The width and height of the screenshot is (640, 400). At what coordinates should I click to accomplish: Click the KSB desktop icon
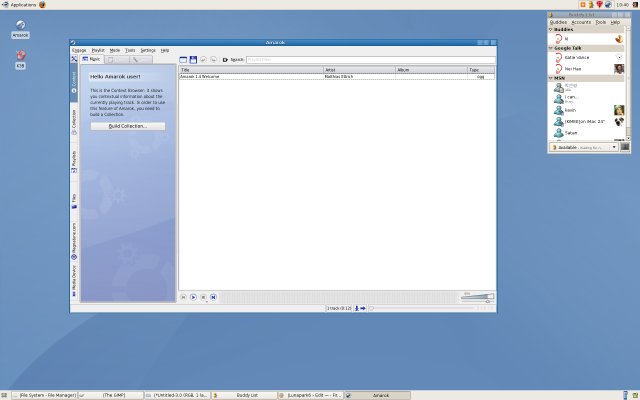20,57
